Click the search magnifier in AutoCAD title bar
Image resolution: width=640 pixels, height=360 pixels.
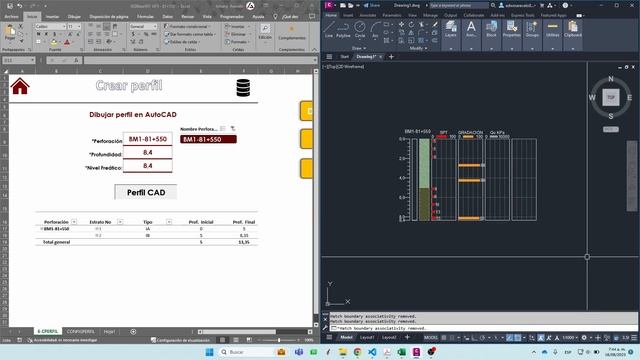point(493,5)
